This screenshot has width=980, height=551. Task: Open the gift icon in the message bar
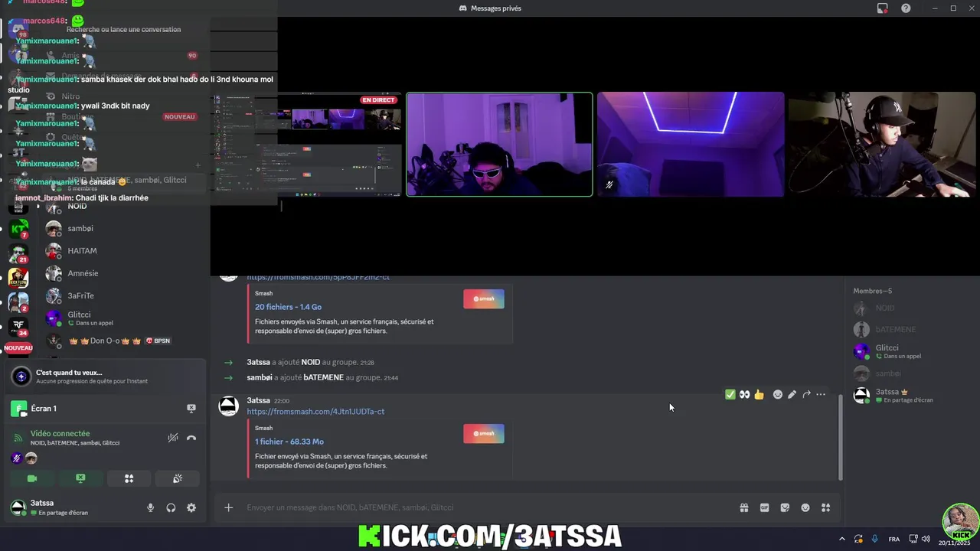tap(743, 507)
